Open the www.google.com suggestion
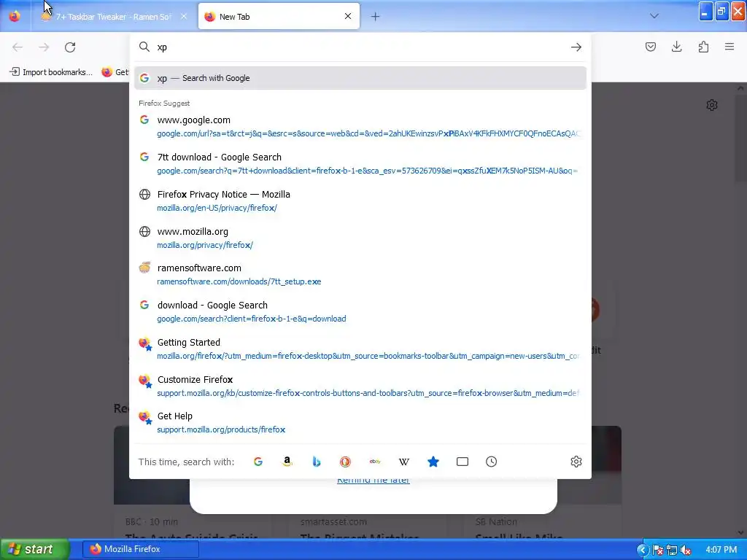This screenshot has width=747, height=560. (360, 126)
